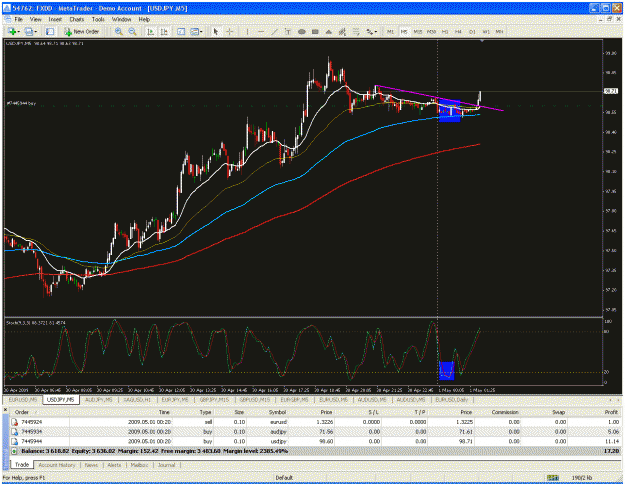625x484 pixels.
Task: Open the Charts menu
Action: (x=77, y=19)
